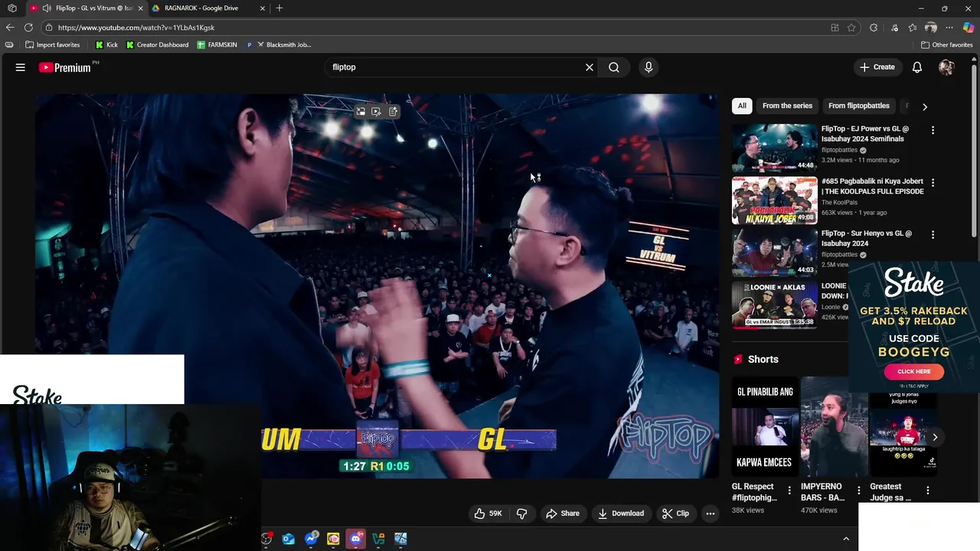Select the From the series chip
This screenshot has height=551, width=980.
[x=787, y=106]
